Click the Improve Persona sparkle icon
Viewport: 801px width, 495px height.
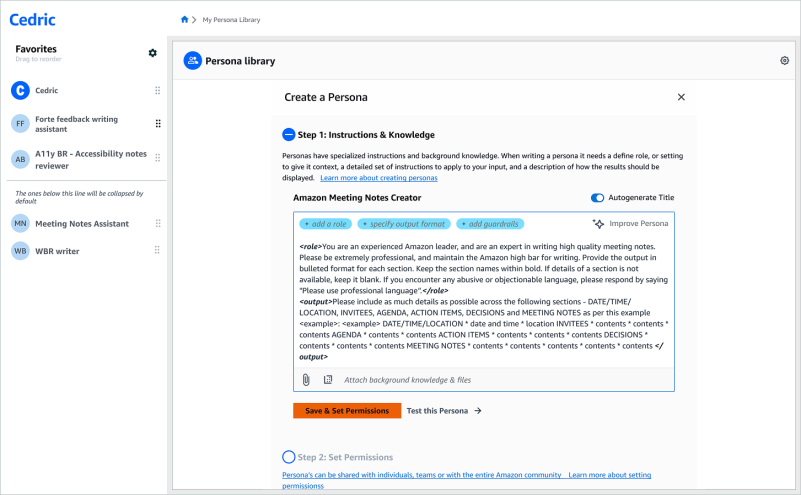[x=598, y=224]
